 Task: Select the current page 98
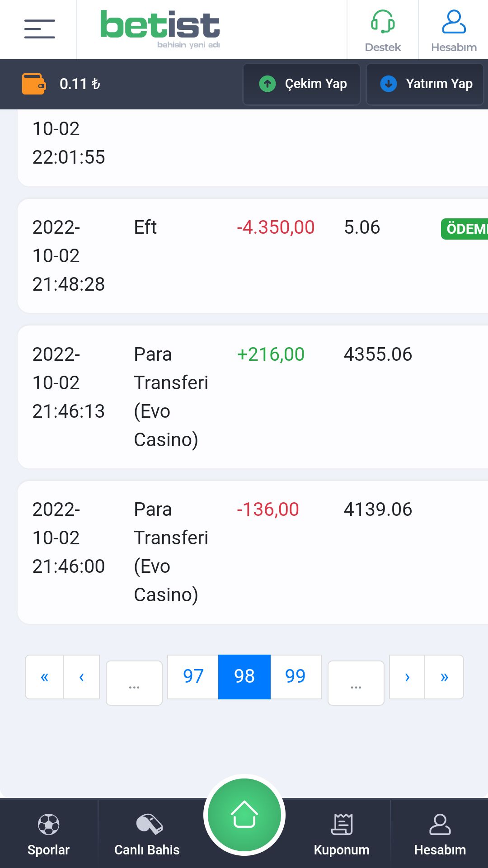click(x=244, y=676)
